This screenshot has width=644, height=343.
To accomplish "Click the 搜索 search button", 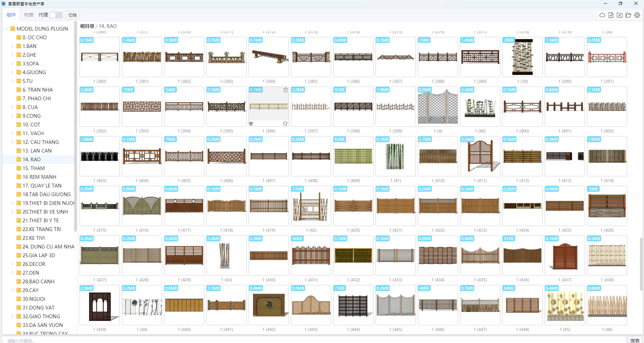I will 634,340.
